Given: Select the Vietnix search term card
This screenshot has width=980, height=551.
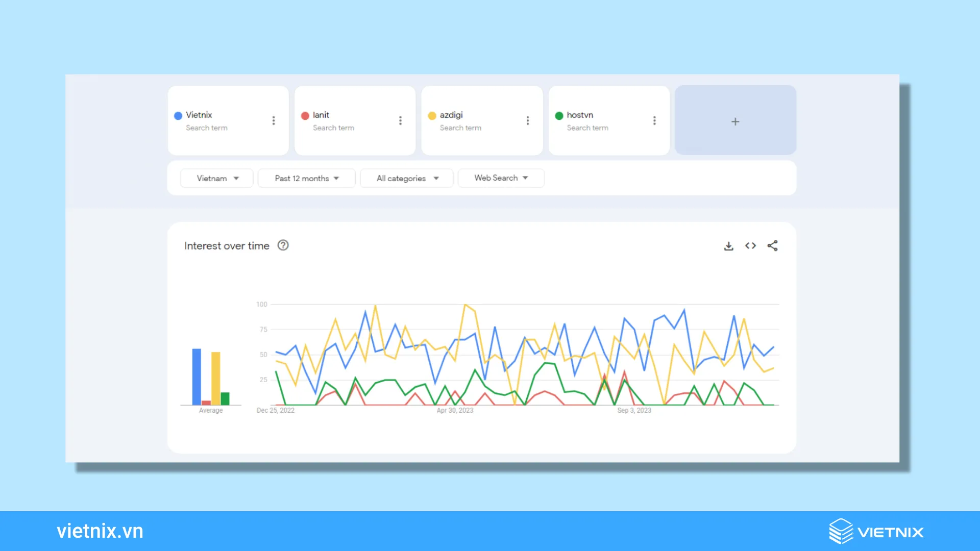Looking at the screenshot, I should (228, 120).
